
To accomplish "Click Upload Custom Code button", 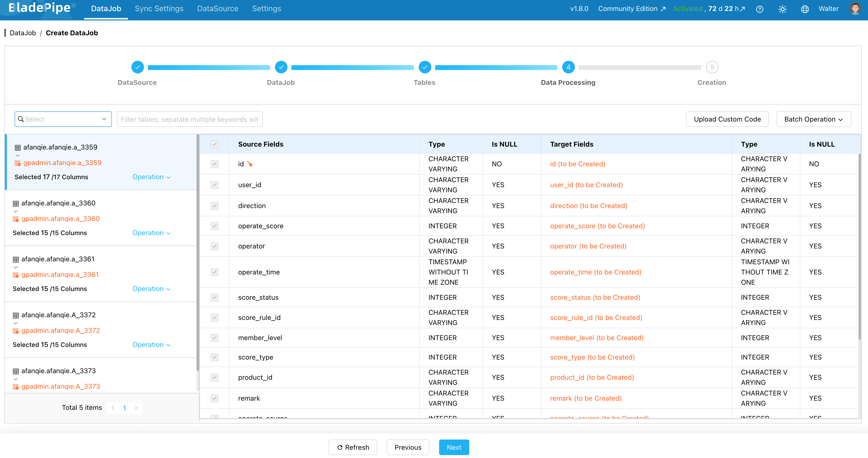I will (727, 119).
